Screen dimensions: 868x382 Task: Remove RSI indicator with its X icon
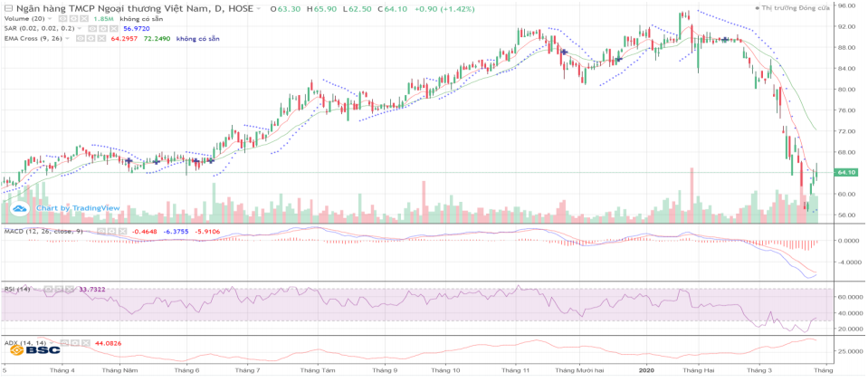pos(69,289)
